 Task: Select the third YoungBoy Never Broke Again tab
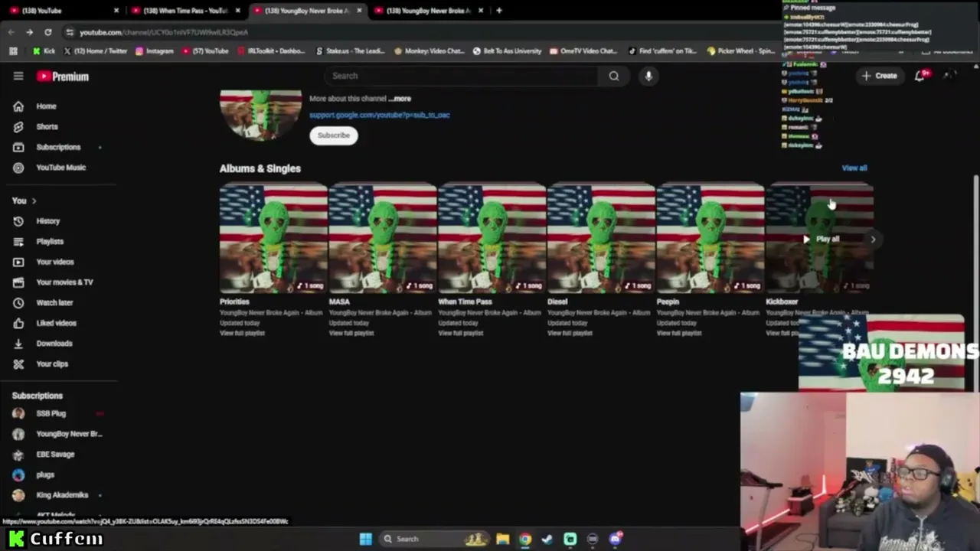306,11
